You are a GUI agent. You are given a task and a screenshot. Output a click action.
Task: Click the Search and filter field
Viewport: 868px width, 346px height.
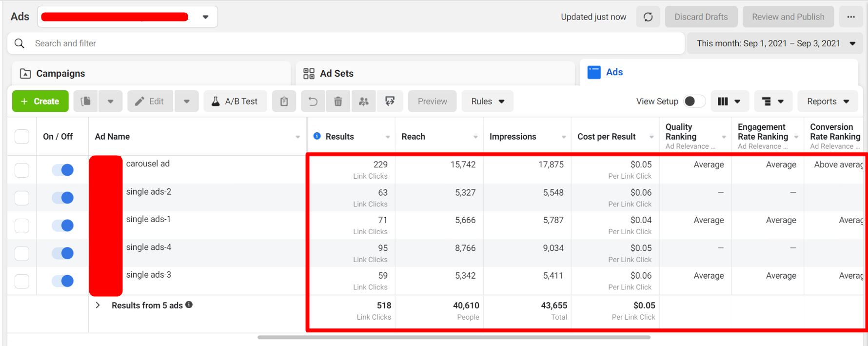pyautogui.click(x=341, y=43)
